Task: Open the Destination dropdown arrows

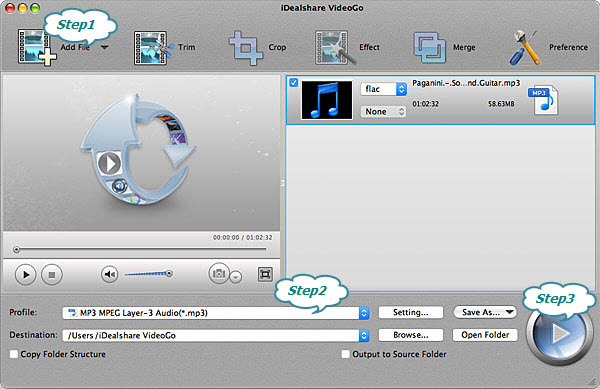Action: [364, 335]
